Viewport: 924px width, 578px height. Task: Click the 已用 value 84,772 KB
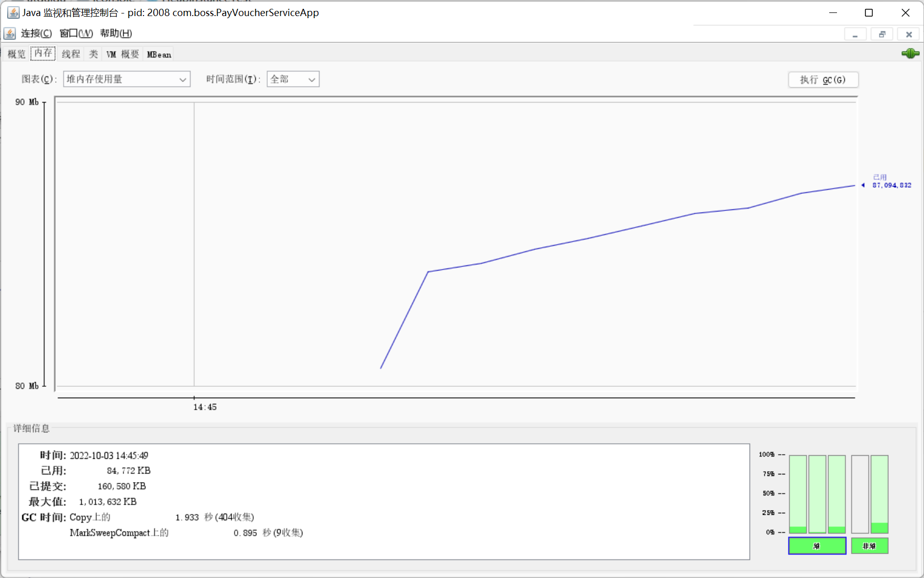pyautogui.click(x=128, y=471)
